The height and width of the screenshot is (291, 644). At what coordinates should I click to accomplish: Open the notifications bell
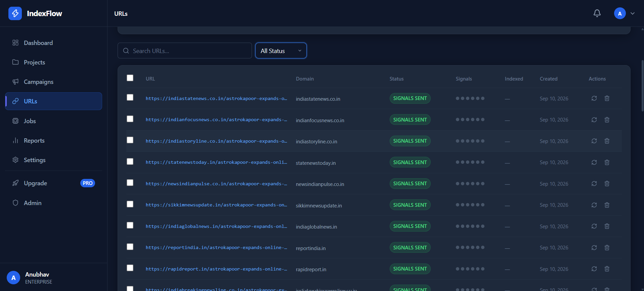(597, 13)
